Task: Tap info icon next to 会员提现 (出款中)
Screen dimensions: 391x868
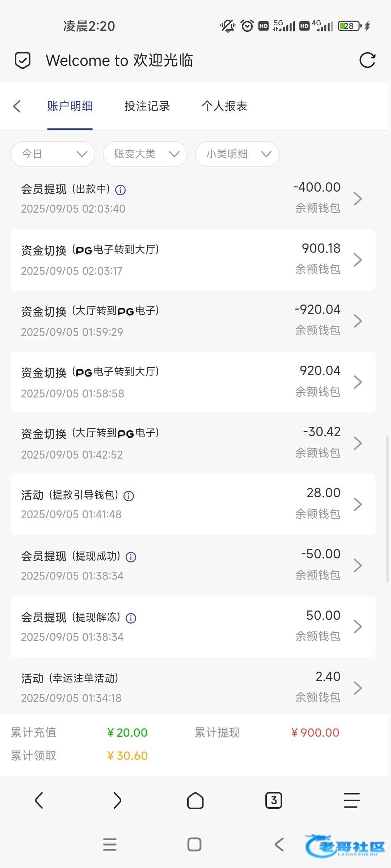Action: (x=120, y=190)
